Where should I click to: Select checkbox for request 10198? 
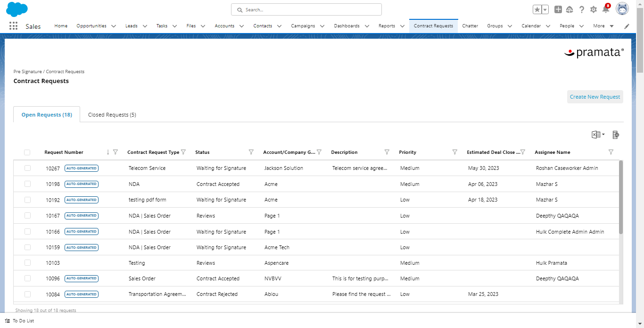click(x=27, y=184)
